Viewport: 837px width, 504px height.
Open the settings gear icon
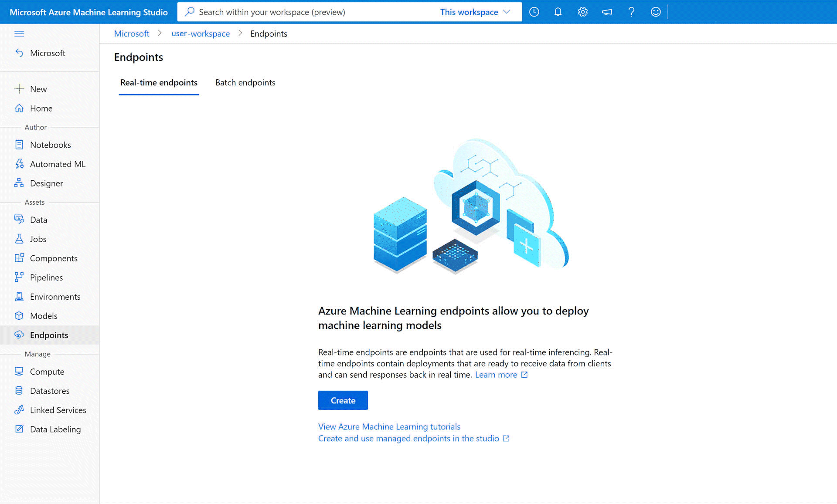click(x=582, y=12)
